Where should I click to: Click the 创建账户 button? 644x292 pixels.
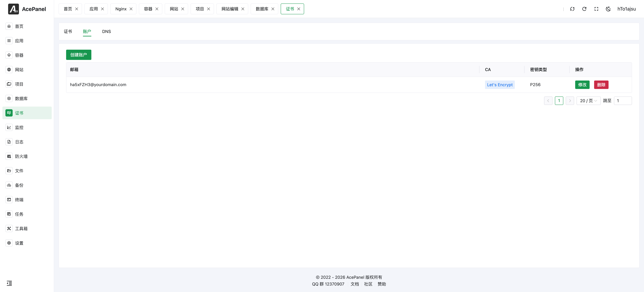pyautogui.click(x=78, y=55)
